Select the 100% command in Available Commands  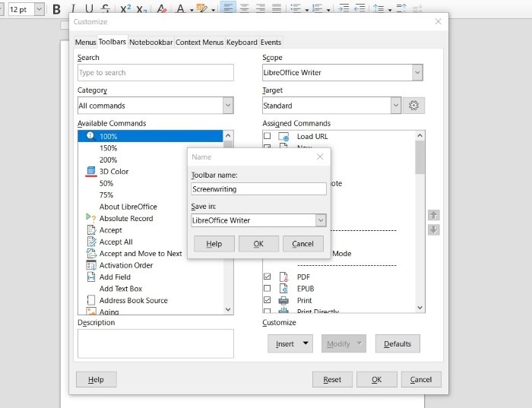coord(150,136)
